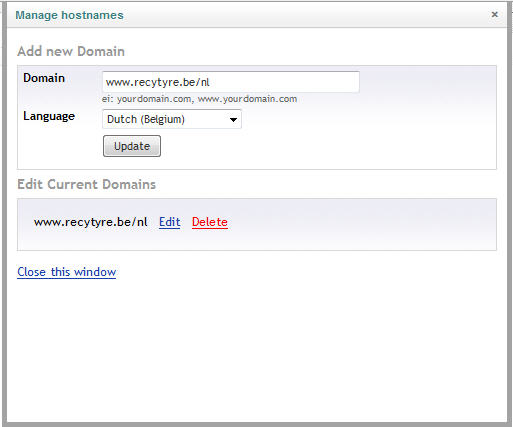Edit the www.recytyre.be/nl domain entry
Image resolution: width=513 pixels, height=427 pixels.
point(169,222)
